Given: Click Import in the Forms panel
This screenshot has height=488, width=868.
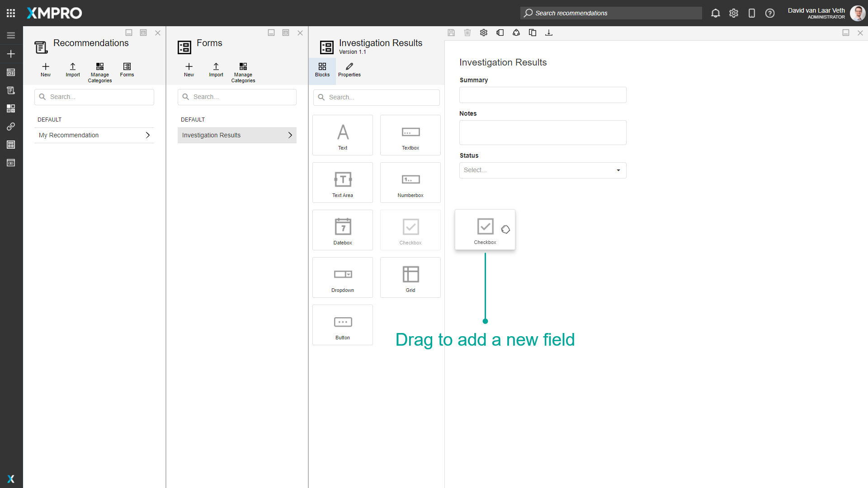Looking at the screenshot, I should pyautogui.click(x=216, y=70).
